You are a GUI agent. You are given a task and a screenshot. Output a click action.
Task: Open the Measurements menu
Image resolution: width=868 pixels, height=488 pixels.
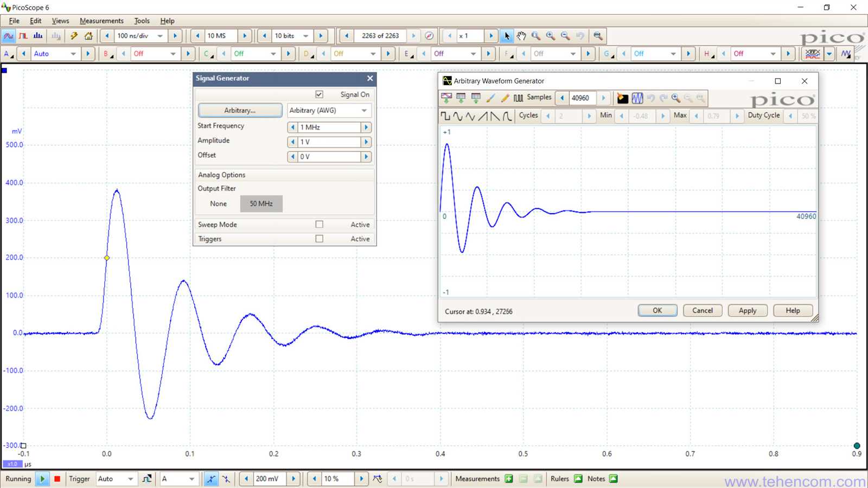(x=101, y=21)
